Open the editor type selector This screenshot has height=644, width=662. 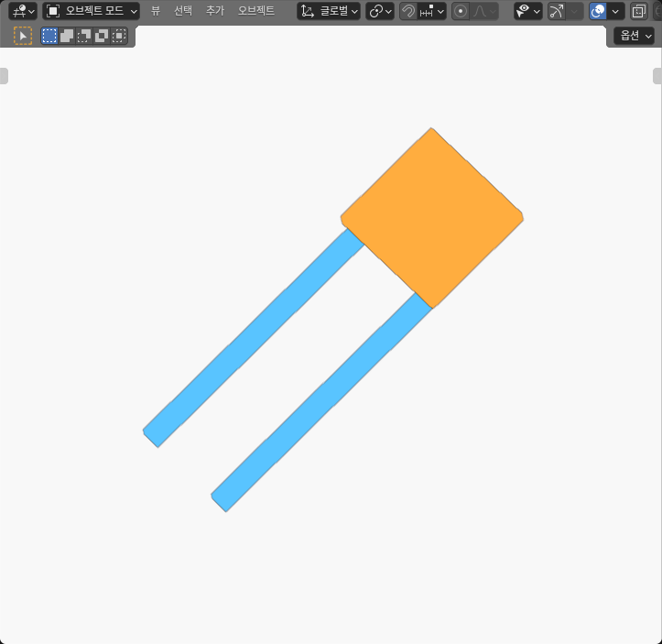coord(23,11)
